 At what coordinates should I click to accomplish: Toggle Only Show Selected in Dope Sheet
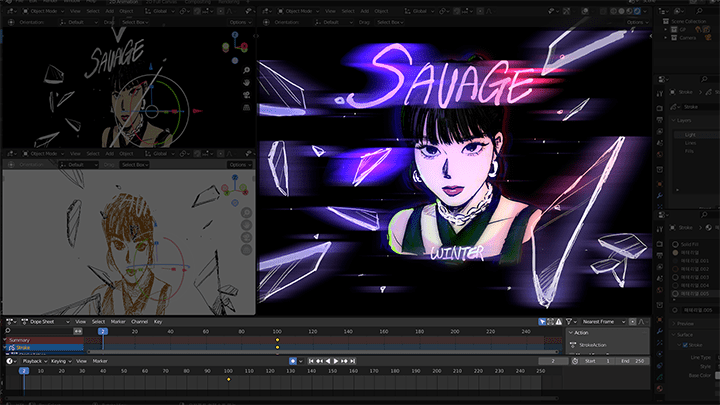coord(542,322)
